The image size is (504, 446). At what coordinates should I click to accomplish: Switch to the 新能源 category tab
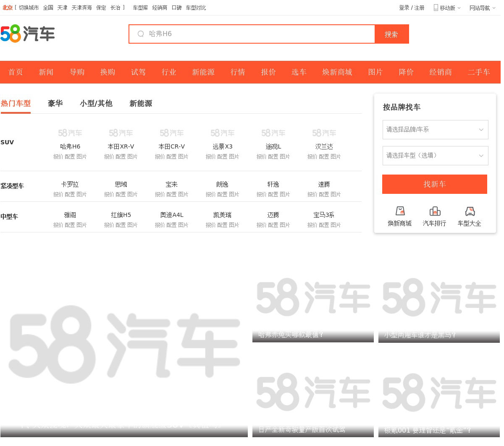click(141, 104)
